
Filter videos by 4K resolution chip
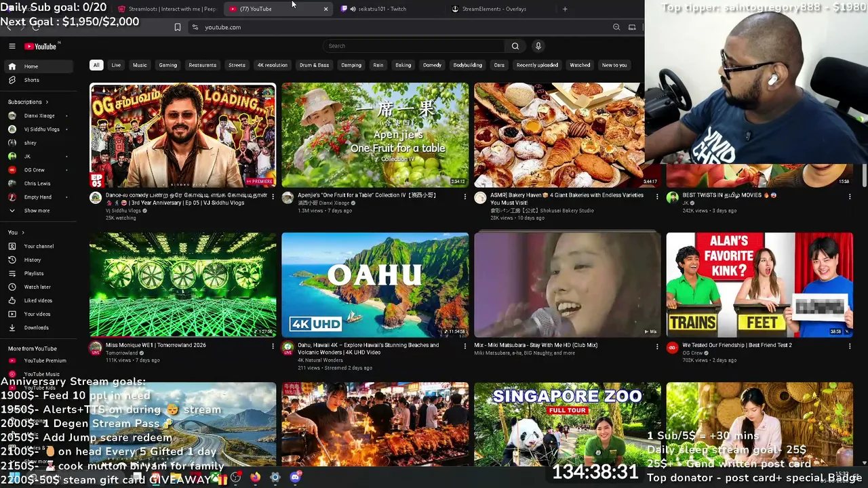click(x=272, y=65)
